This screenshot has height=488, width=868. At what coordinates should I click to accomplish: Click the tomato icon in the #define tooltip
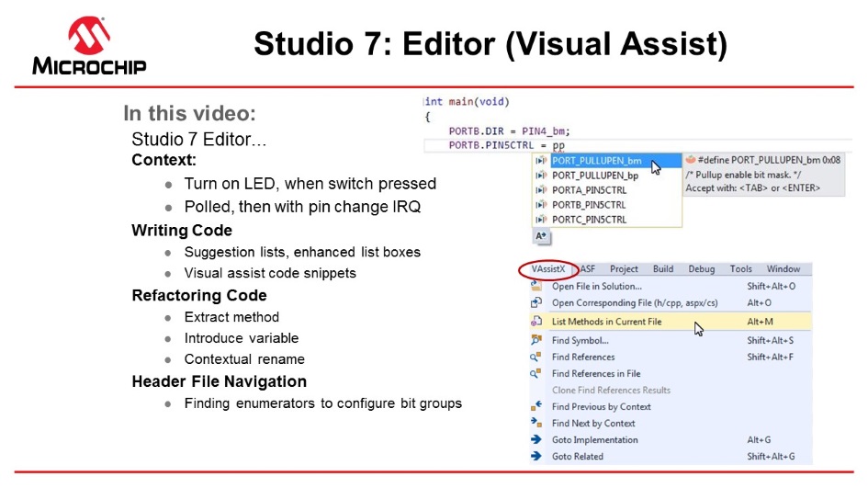click(x=691, y=160)
